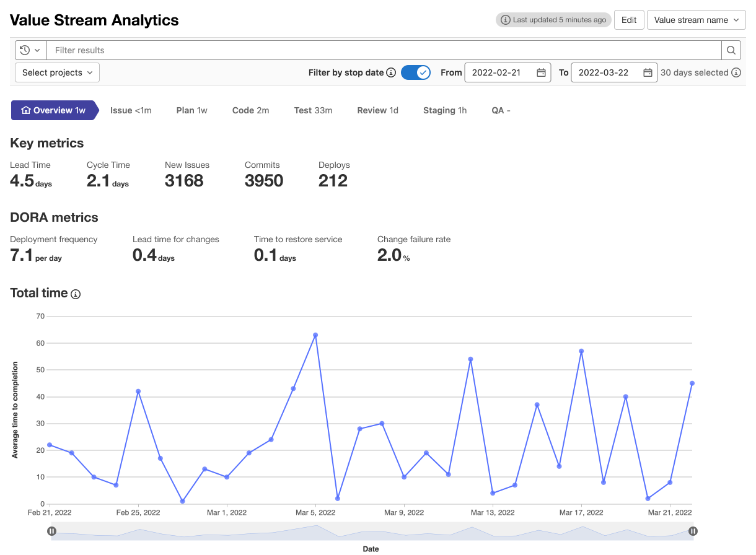
Task: Click the Filter results input field
Action: (384, 50)
